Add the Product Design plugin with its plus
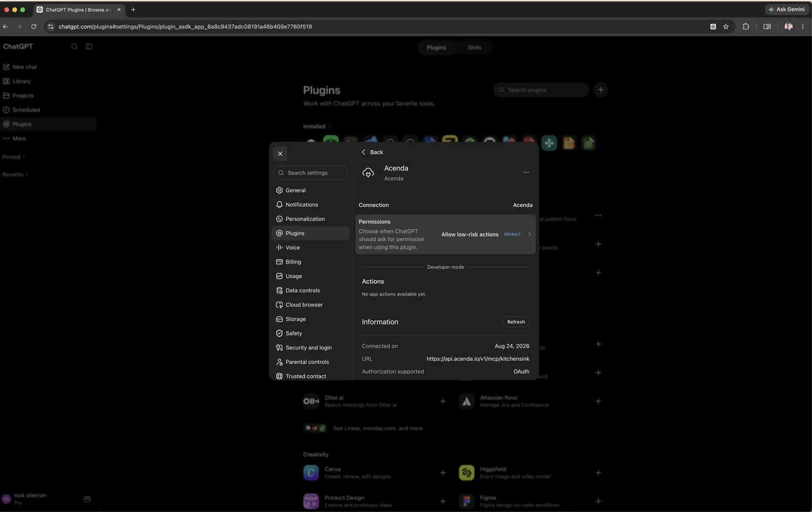 (x=443, y=501)
